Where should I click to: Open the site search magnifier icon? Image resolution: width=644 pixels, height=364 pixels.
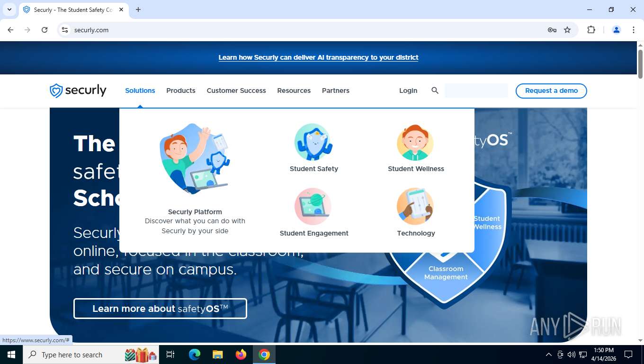point(435,91)
